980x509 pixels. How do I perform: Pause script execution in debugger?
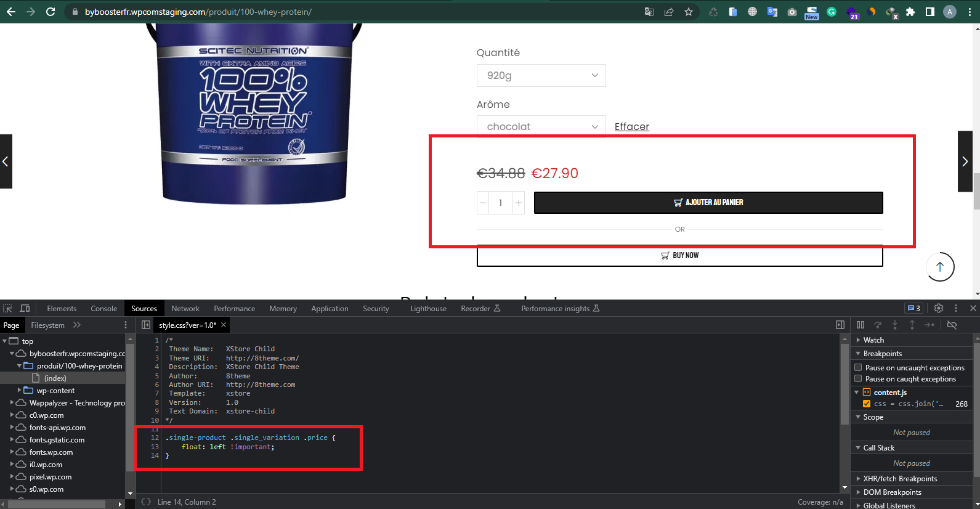point(861,325)
